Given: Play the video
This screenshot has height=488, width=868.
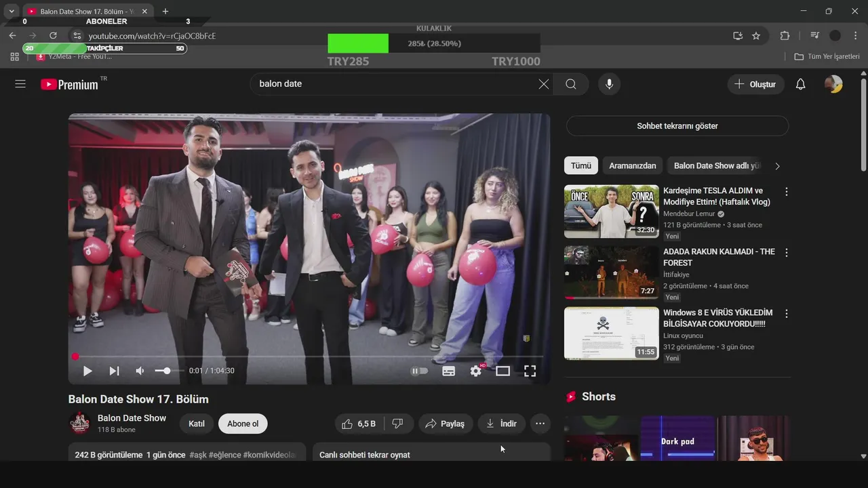Looking at the screenshot, I should (x=87, y=371).
